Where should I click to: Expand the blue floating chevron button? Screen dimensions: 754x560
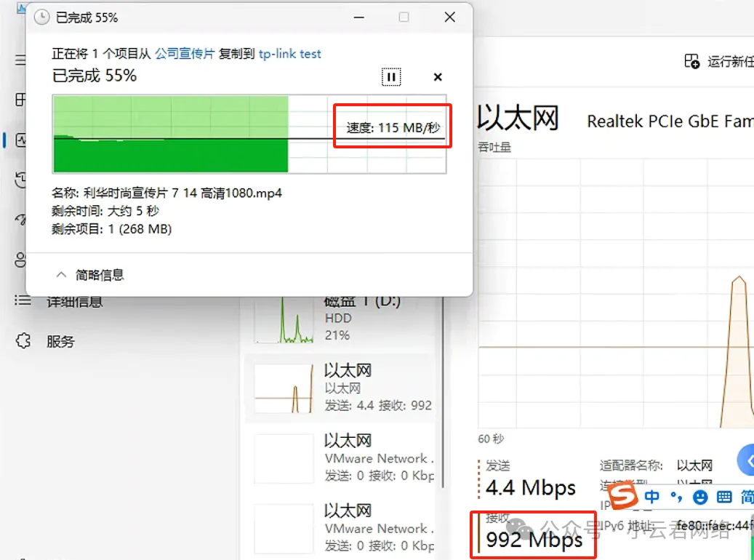[x=747, y=460]
